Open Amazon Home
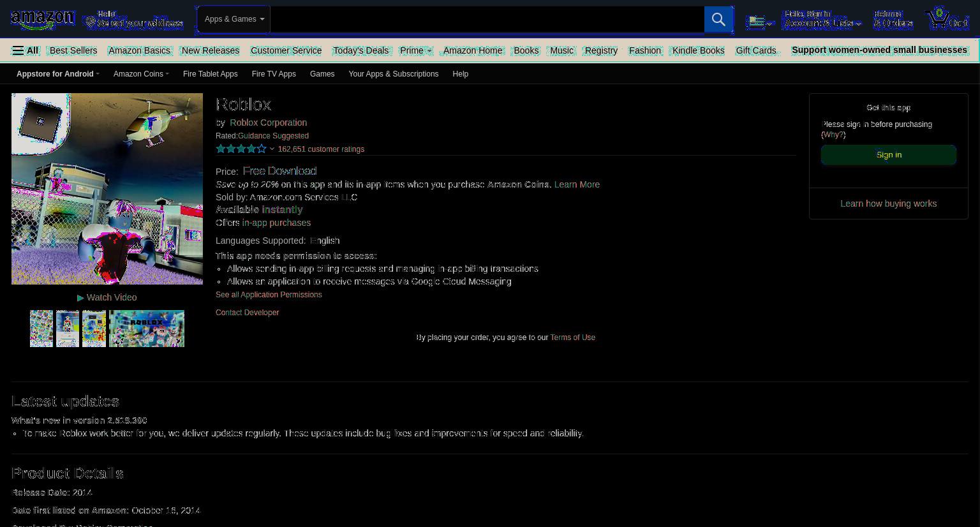 [x=473, y=50]
